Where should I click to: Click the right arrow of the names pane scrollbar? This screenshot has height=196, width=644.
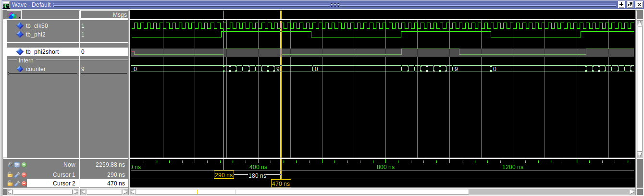75,192
